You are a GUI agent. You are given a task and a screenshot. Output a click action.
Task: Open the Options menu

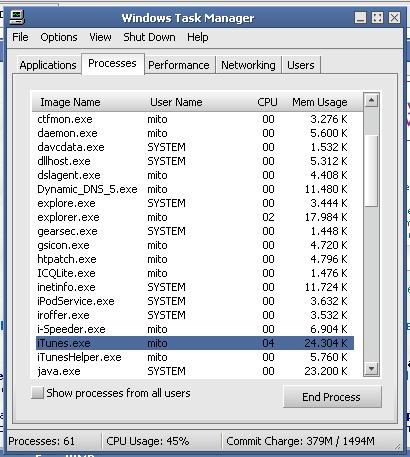pyautogui.click(x=59, y=37)
